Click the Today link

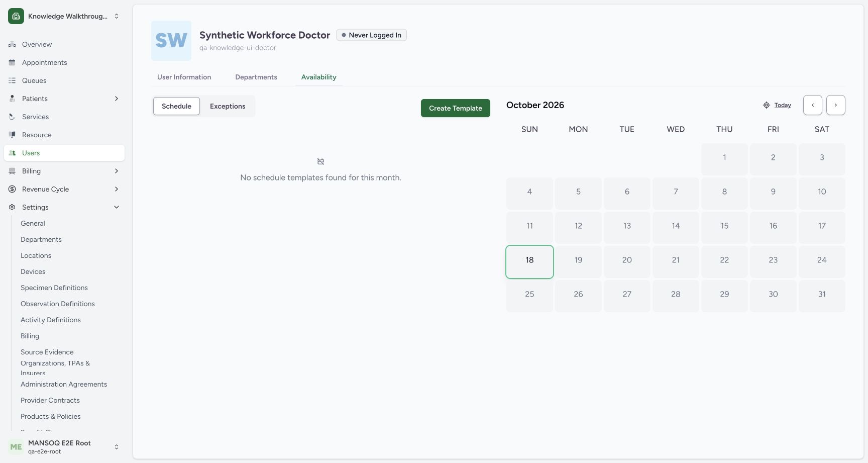[783, 105]
